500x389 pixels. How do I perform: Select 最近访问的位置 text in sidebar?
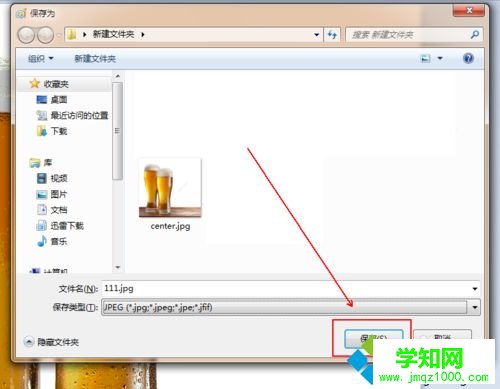pyautogui.click(x=79, y=115)
